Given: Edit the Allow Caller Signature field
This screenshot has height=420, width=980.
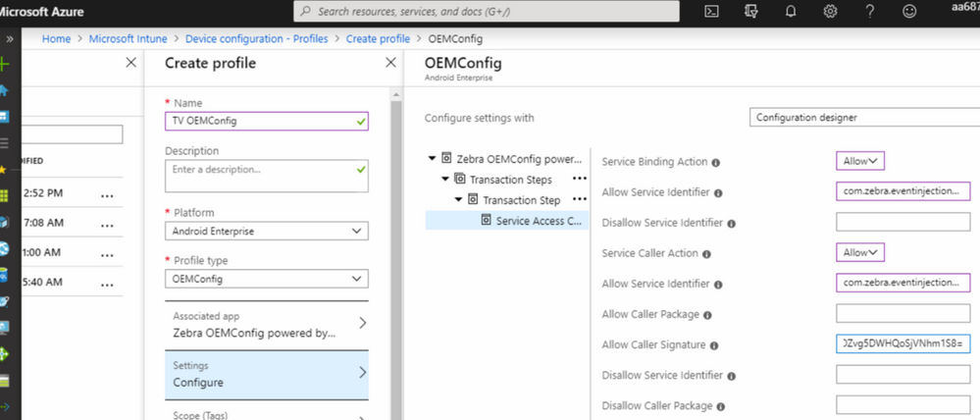Looking at the screenshot, I should pos(903,344).
